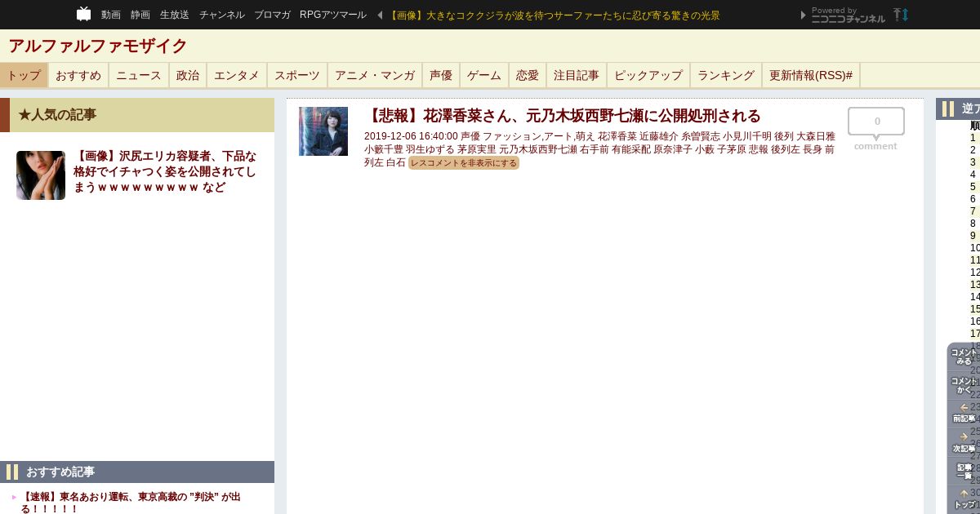Open the ゲーム navigation tab
The width and height of the screenshot is (980, 514).
click(484, 75)
